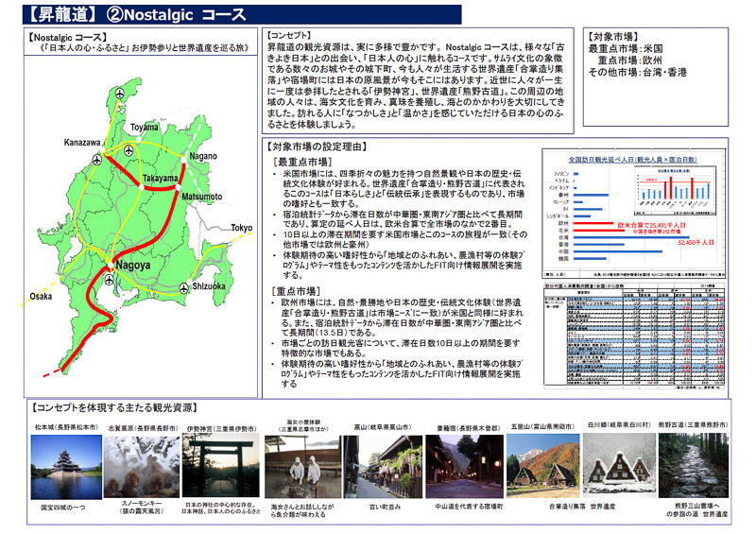Screen dimensions: 756x534
Task: Click the 五箇山(富山県南砺市) caption
Action: tap(542, 426)
